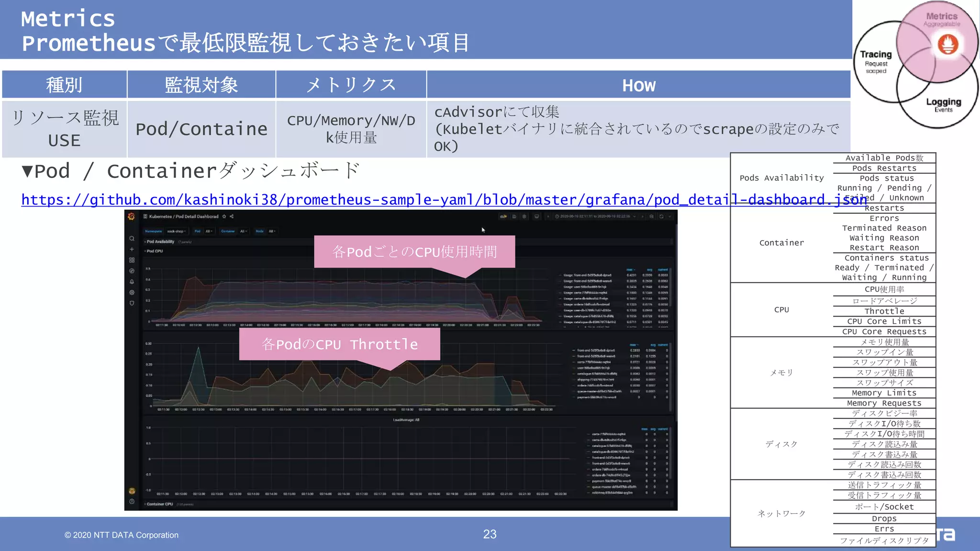Click the Pods Availability category cell
The image size is (980, 551).
click(x=782, y=178)
